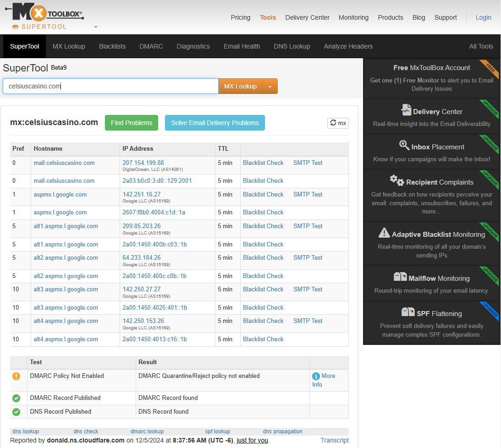Click the DNS Record Published green check icon
The image size is (501, 448).
(17, 412)
